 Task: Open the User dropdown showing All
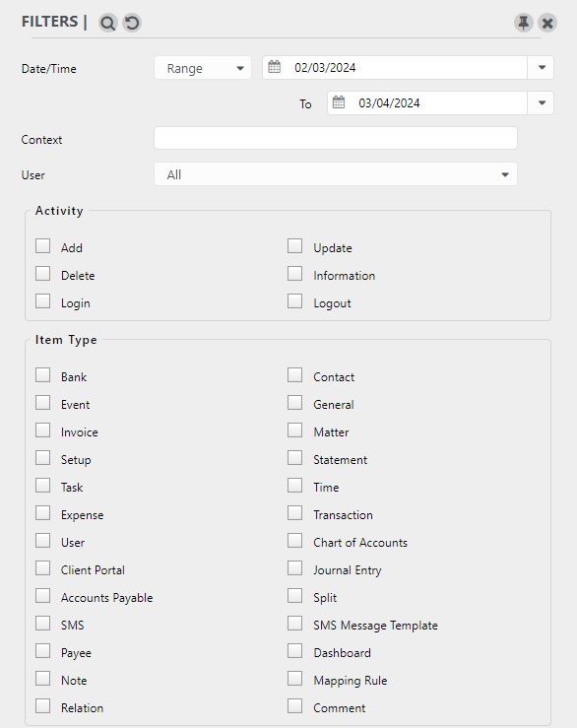[x=336, y=174]
